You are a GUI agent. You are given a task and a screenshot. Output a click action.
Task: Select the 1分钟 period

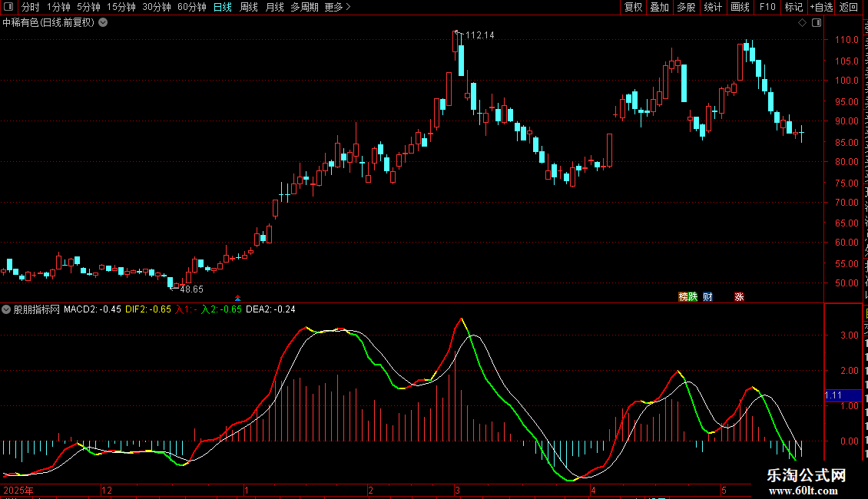(x=58, y=7)
